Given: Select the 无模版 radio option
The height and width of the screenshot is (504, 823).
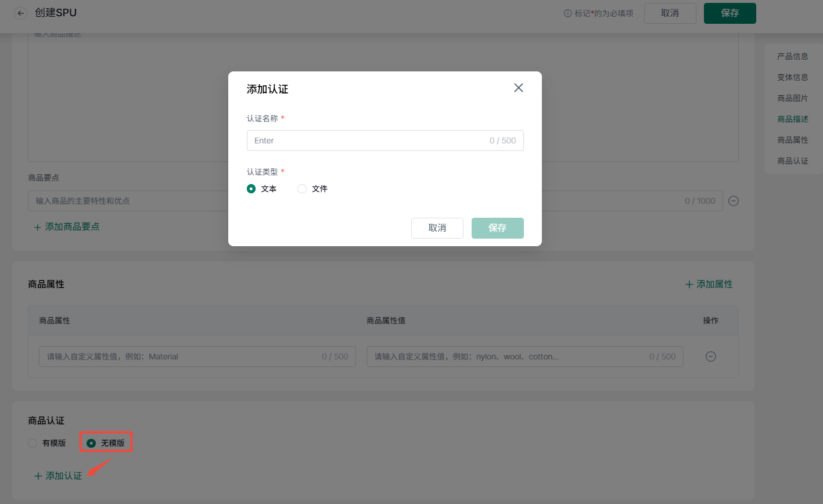Looking at the screenshot, I should [91, 443].
